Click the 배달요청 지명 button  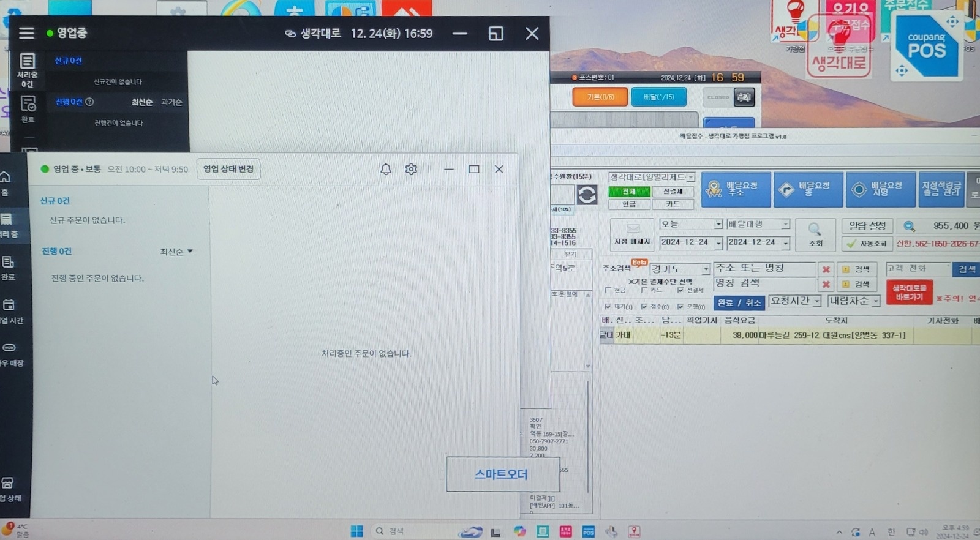[881, 189]
